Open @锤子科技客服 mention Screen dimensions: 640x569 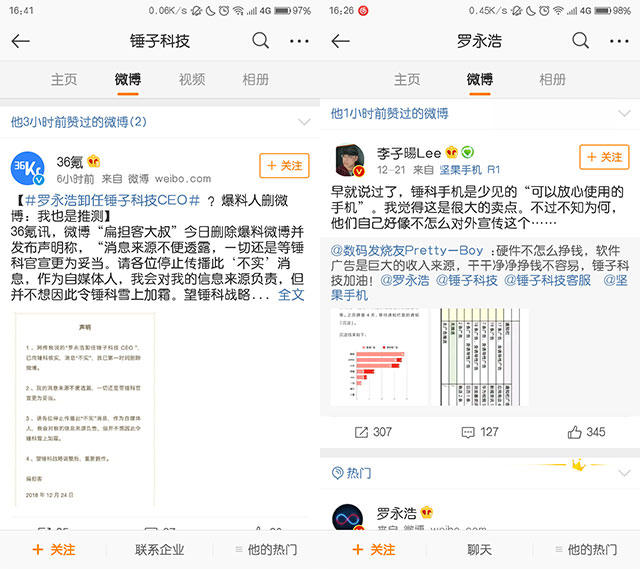547,280
